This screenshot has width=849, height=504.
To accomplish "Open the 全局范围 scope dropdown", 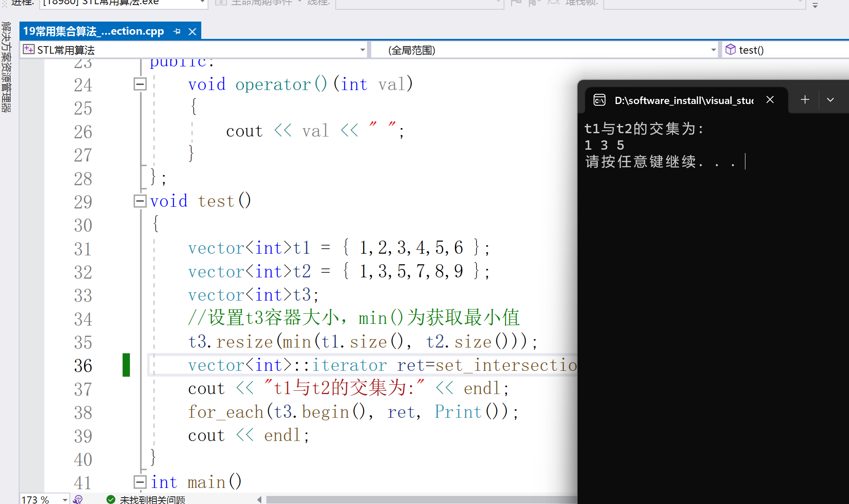I will coord(713,50).
